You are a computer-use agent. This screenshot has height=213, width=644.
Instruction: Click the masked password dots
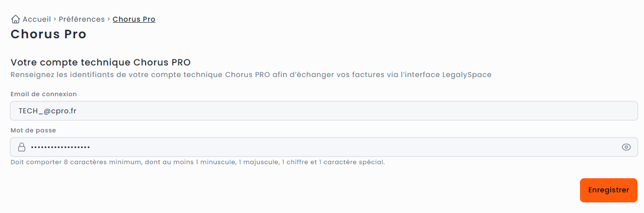[60, 147]
